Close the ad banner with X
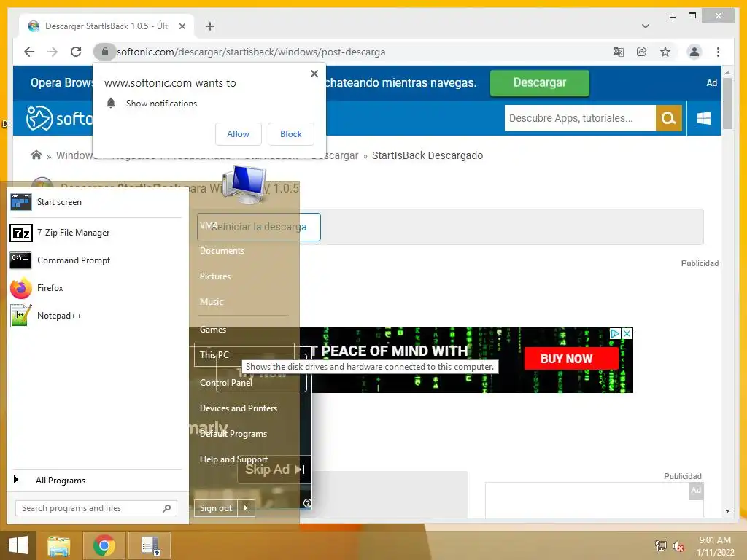Screen dimensions: 747x560 627,333
